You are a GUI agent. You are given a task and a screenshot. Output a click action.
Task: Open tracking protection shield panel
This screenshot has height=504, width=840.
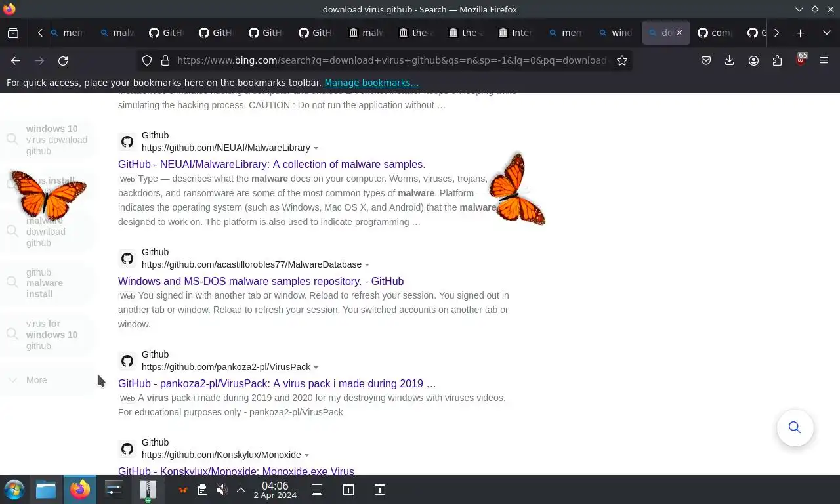147,60
